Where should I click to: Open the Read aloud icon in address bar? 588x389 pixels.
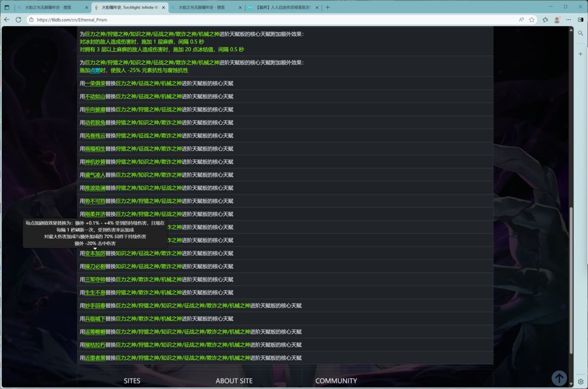(521, 20)
